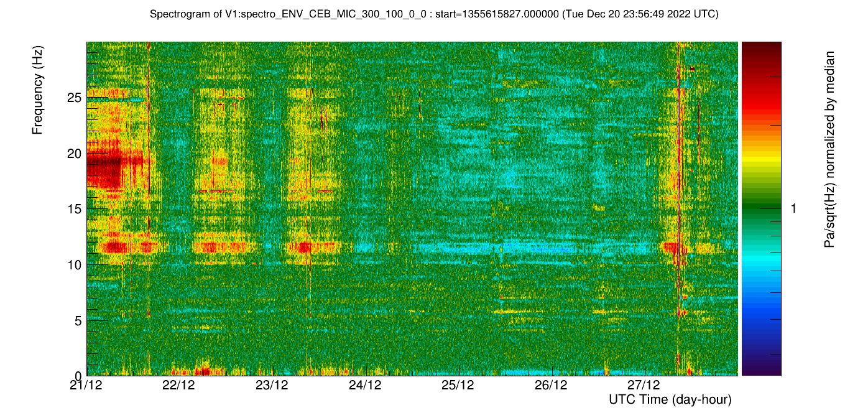
Task: Click the spectrogram title text at top
Action: pyautogui.click(x=434, y=14)
